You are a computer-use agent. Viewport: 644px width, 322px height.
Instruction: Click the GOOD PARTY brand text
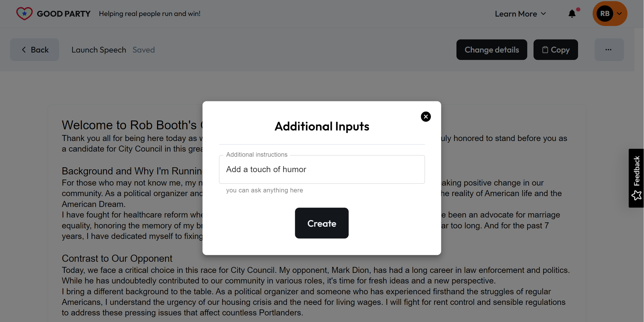tap(63, 14)
